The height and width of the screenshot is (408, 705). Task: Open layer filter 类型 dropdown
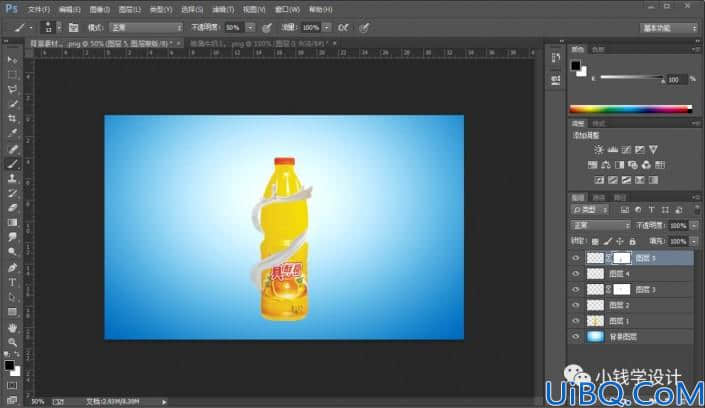pos(590,210)
